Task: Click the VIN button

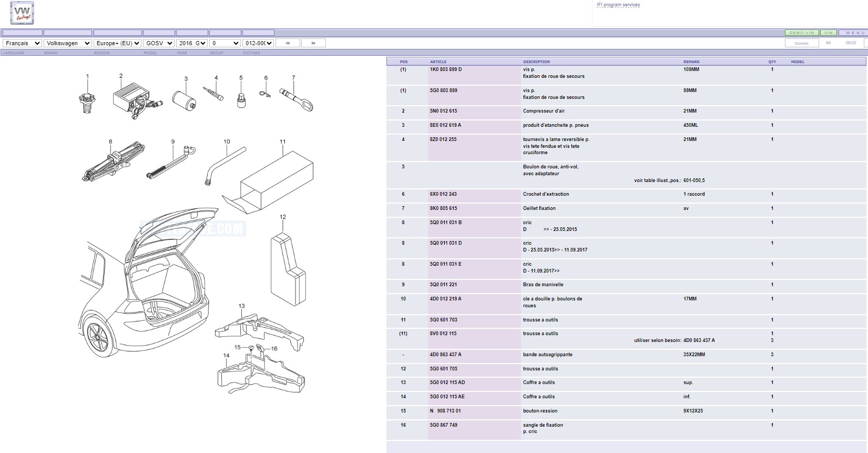Action: pyautogui.click(x=829, y=33)
